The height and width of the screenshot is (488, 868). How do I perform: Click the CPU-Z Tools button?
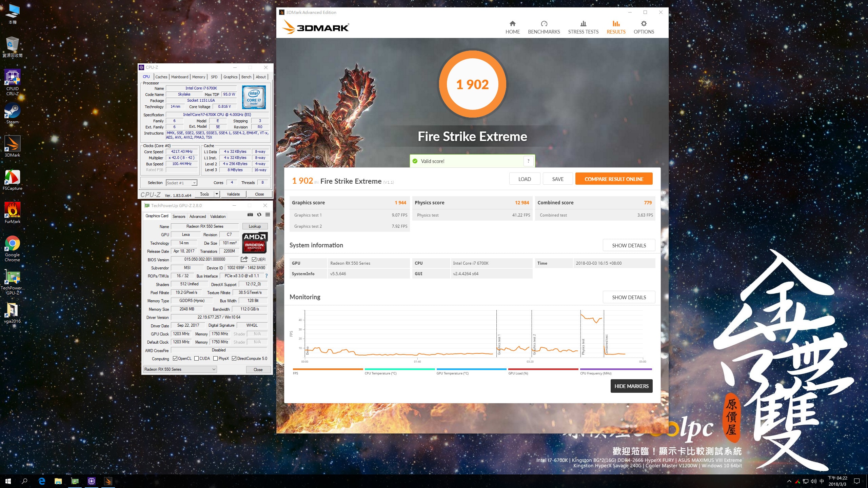click(204, 194)
